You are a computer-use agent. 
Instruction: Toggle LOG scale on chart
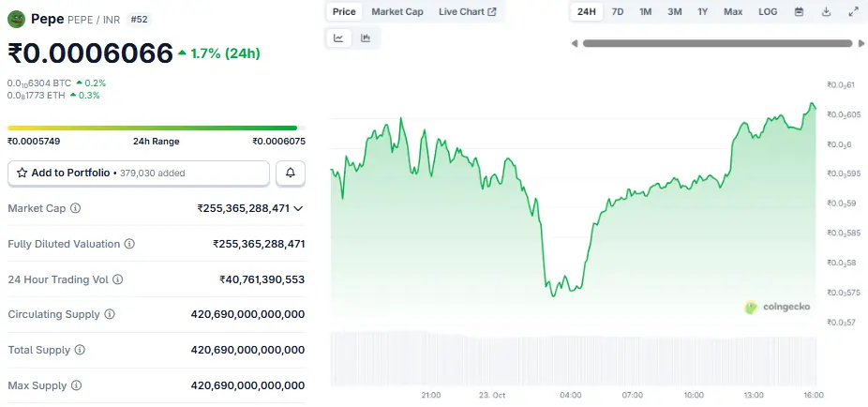click(x=767, y=12)
